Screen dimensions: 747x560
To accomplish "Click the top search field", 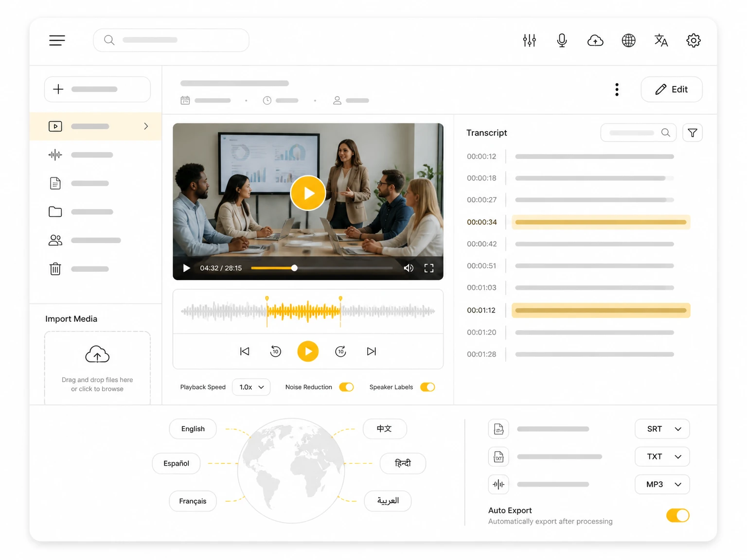I will 171,40.
